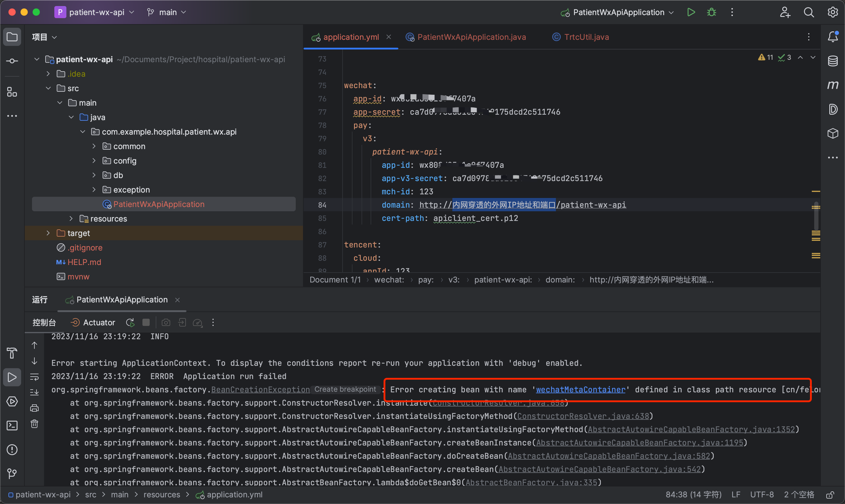This screenshot has width=845, height=504.
Task: Open run configuration PatientWxApiApplication dropdown
Action: (617, 12)
